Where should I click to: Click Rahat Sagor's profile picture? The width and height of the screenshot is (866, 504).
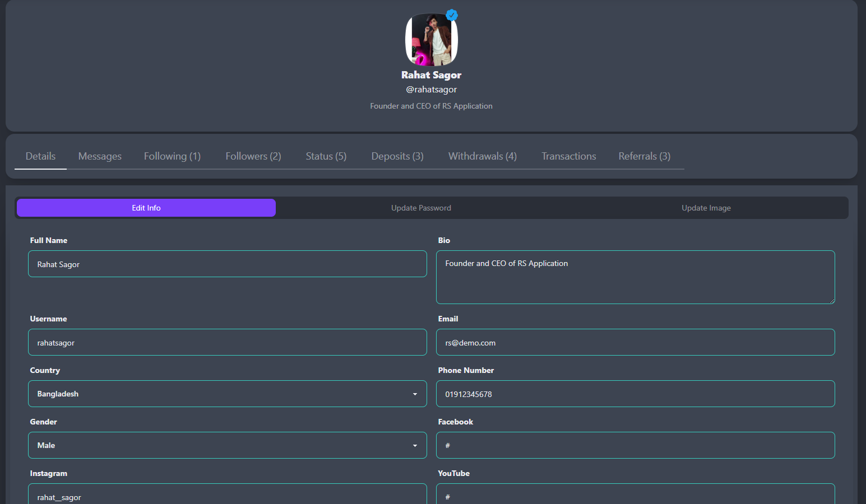coord(431,39)
